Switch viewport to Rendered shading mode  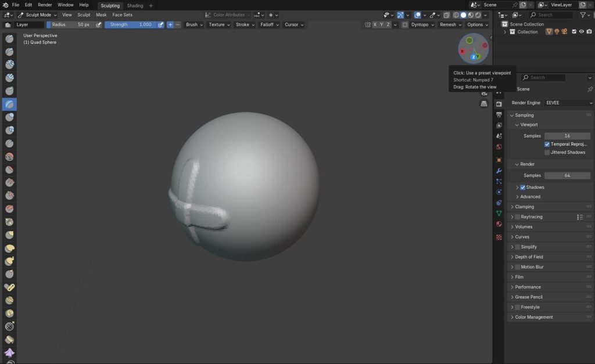pos(476,15)
